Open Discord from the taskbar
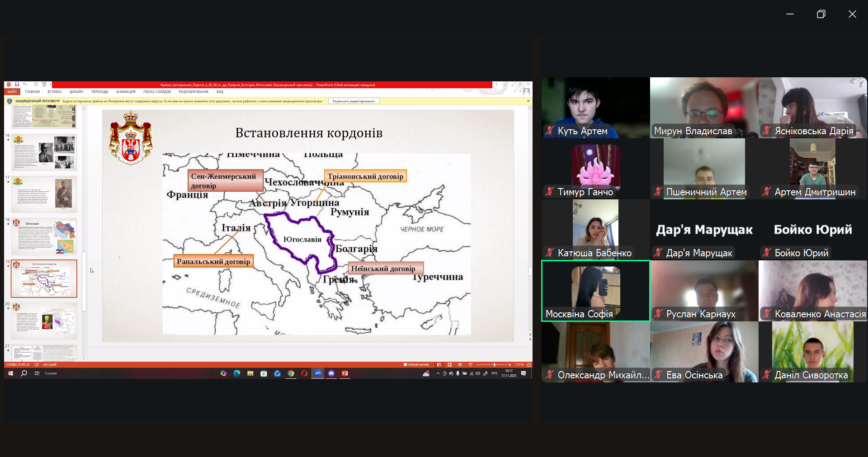This screenshot has height=457, width=868. tap(331, 373)
